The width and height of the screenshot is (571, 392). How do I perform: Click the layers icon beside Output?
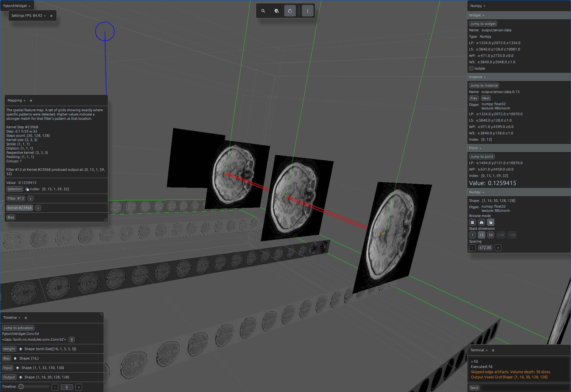[21, 377]
